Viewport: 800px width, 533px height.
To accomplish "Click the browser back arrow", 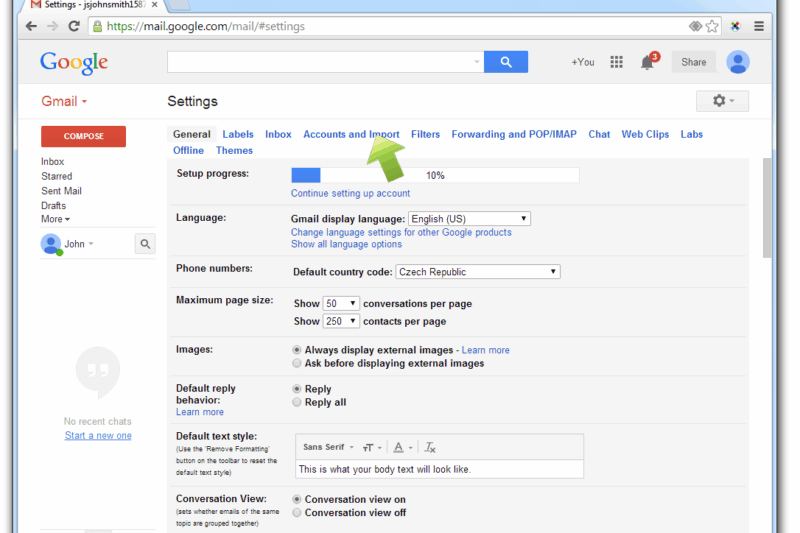I will click(31, 26).
